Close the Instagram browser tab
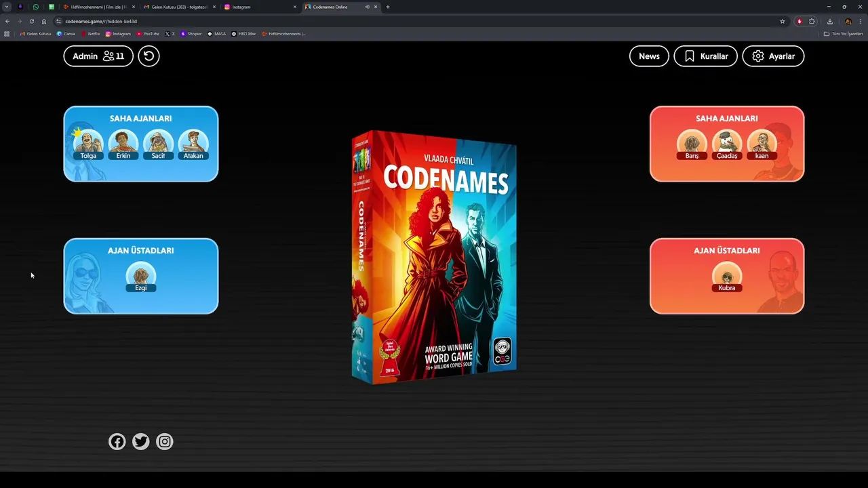Screen dimensions: 868x488 click(295, 7)
